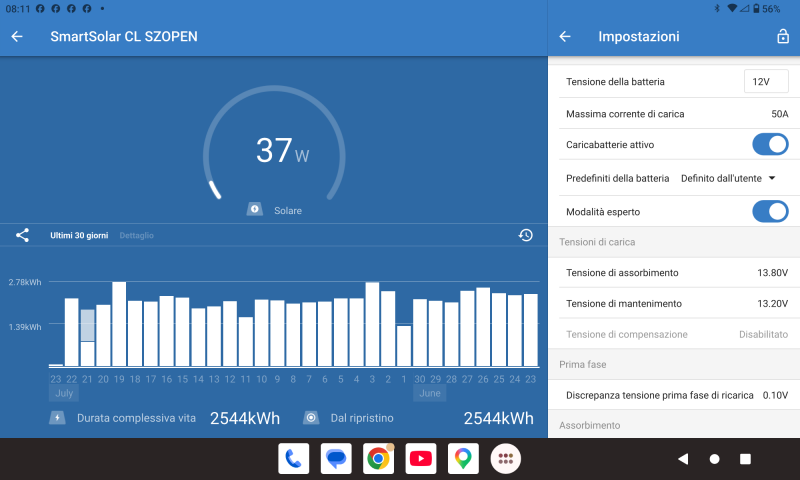Go back from SmartSolar CL SZOPEN screen
The height and width of the screenshot is (480, 800).
pyautogui.click(x=17, y=36)
